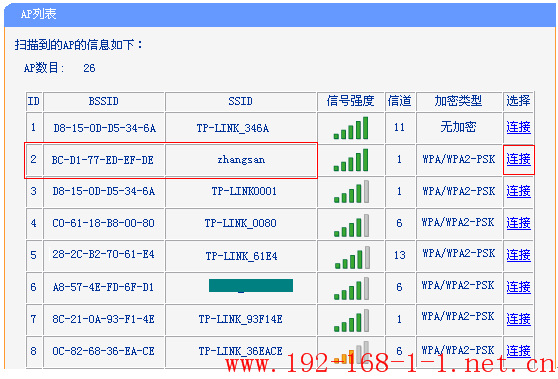Viewport: 558px width, 379px height.
Task: Click channel 1 in the zhangsan row
Action: tap(399, 159)
